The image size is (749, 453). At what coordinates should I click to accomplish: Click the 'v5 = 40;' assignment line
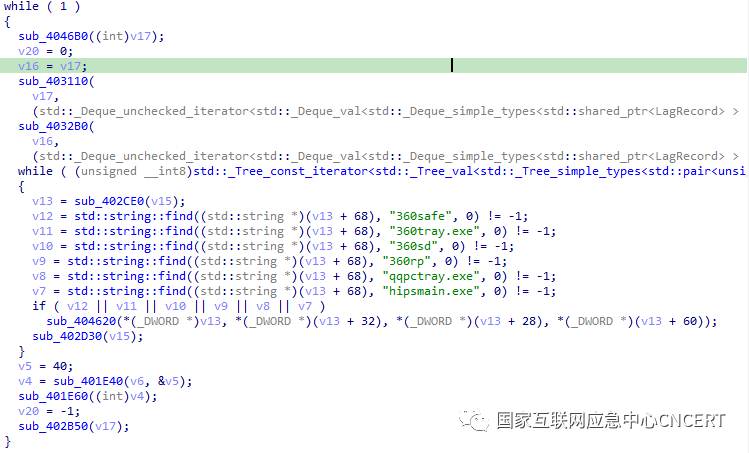point(45,367)
